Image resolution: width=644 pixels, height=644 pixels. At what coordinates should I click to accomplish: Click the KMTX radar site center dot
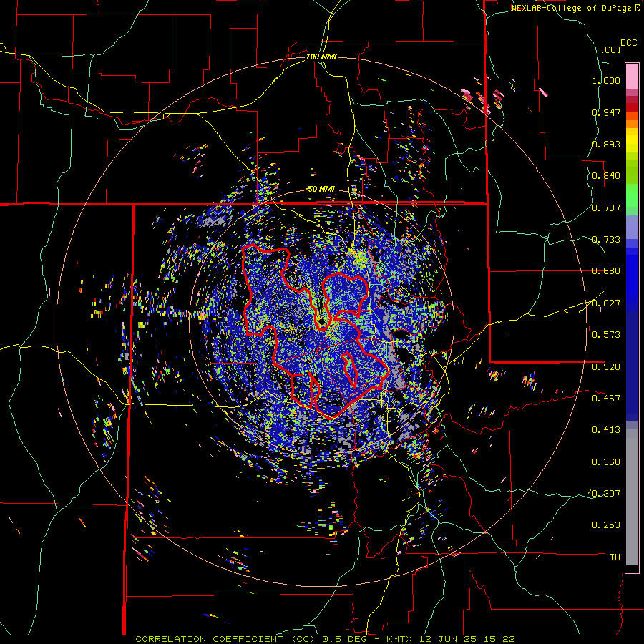323,321
